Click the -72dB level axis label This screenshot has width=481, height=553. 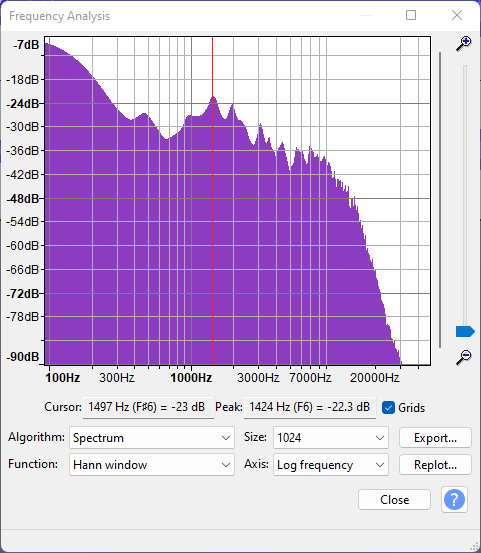23,293
